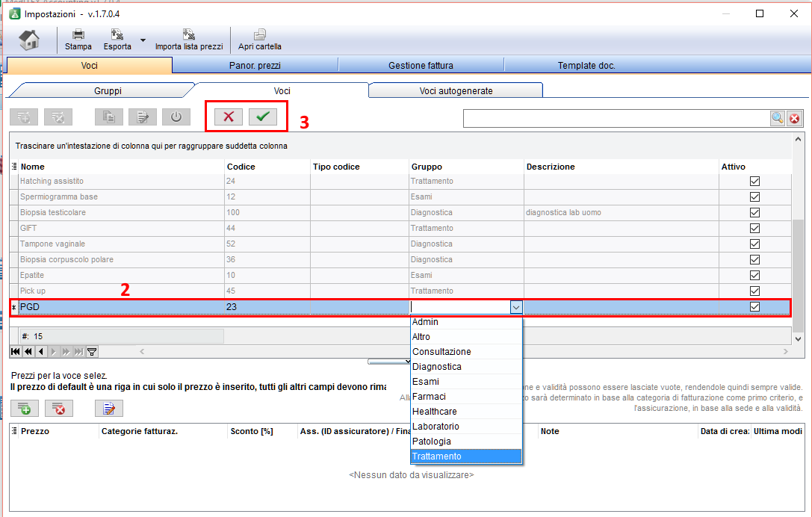
Task: Toggle Attivo checkbox for Epatite
Action: 754,275
